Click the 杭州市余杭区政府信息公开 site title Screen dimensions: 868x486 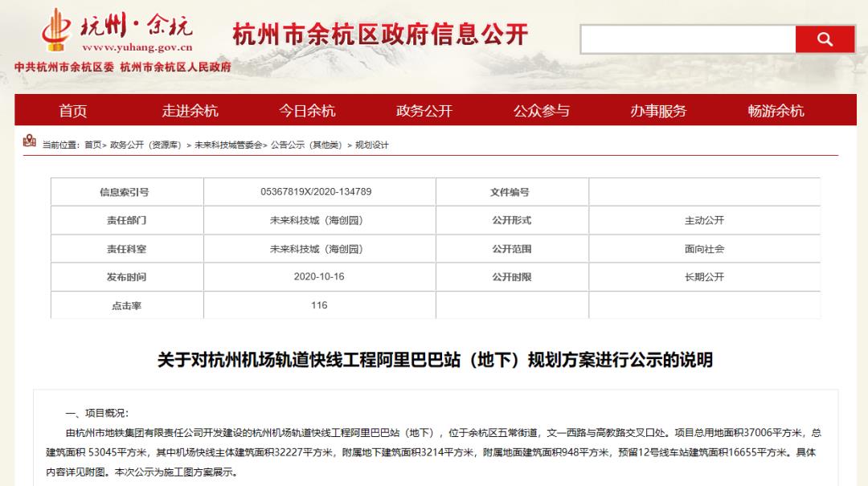[x=380, y=34]
